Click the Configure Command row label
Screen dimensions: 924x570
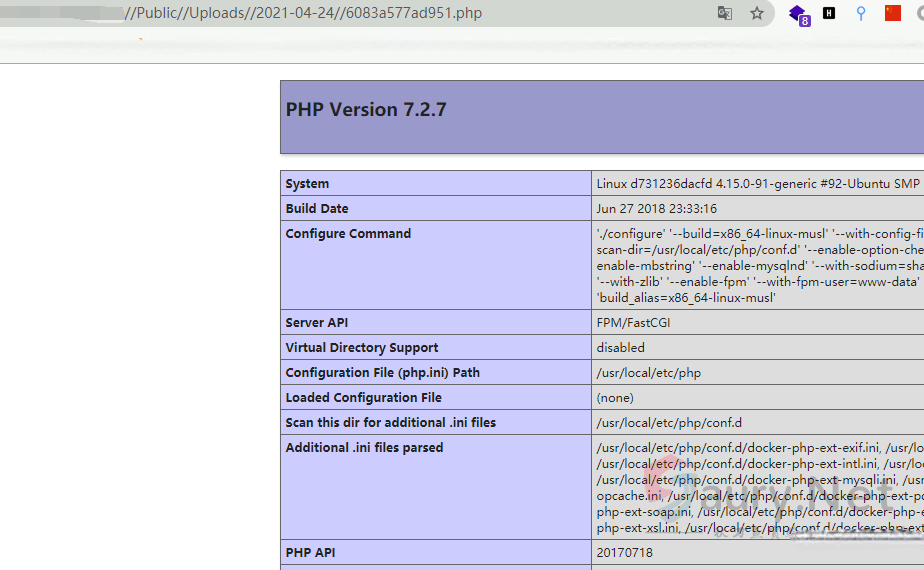pyautogui.click(x=348, y=234)
